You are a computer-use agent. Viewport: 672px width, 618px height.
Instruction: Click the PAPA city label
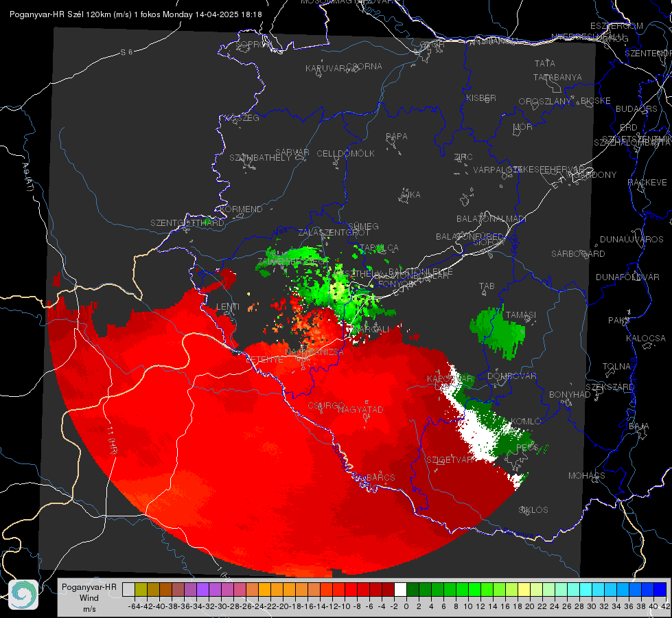(397, 137)
